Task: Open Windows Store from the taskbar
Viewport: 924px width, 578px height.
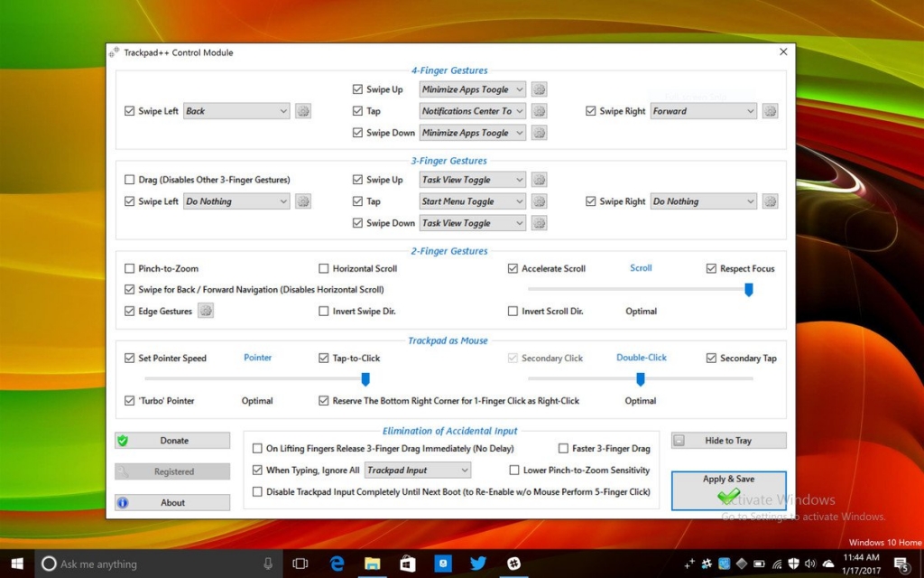Action: tap(407, 564)
